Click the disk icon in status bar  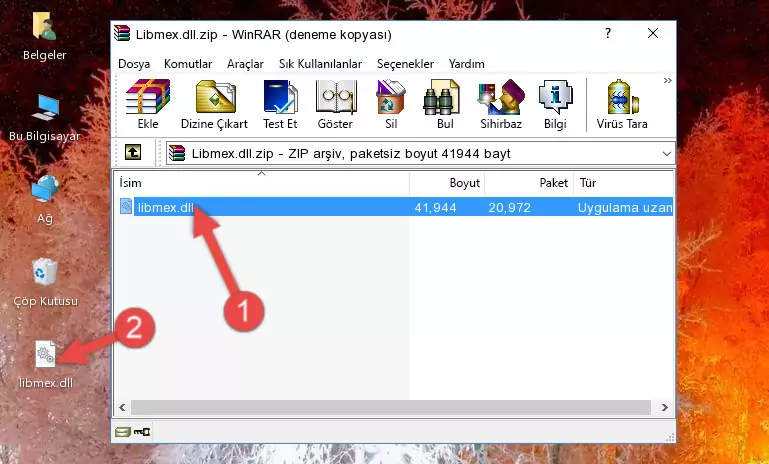tap(123, 432)
